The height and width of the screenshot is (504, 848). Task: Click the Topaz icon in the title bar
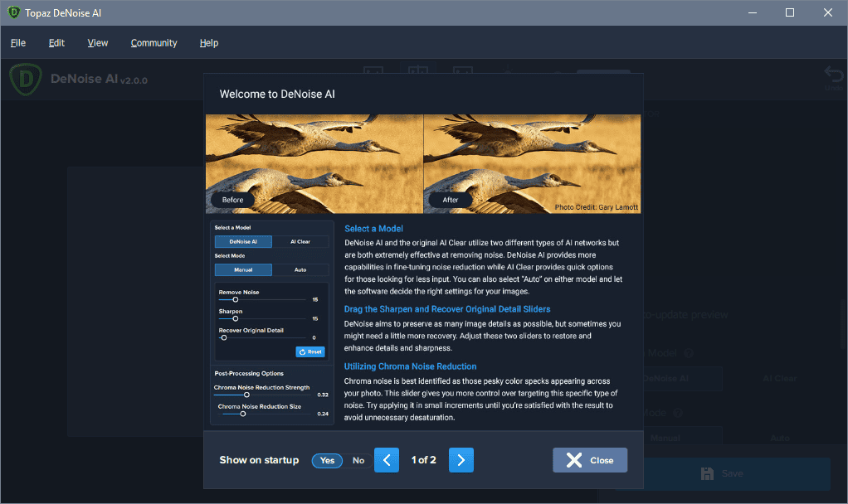(x=13, y=12)
